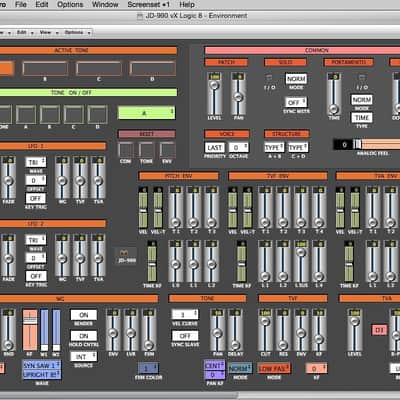Open the Portamento NORM mode selector
The height and width of the screenshot is (400, 400).
tap(362, 100)
